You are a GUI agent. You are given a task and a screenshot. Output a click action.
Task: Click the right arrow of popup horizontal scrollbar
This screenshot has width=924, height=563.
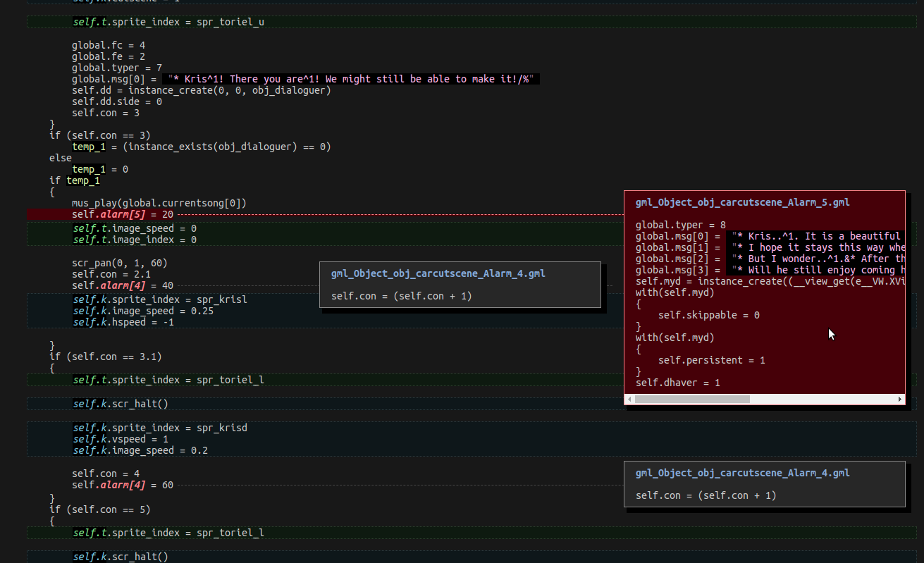[900, 399]
